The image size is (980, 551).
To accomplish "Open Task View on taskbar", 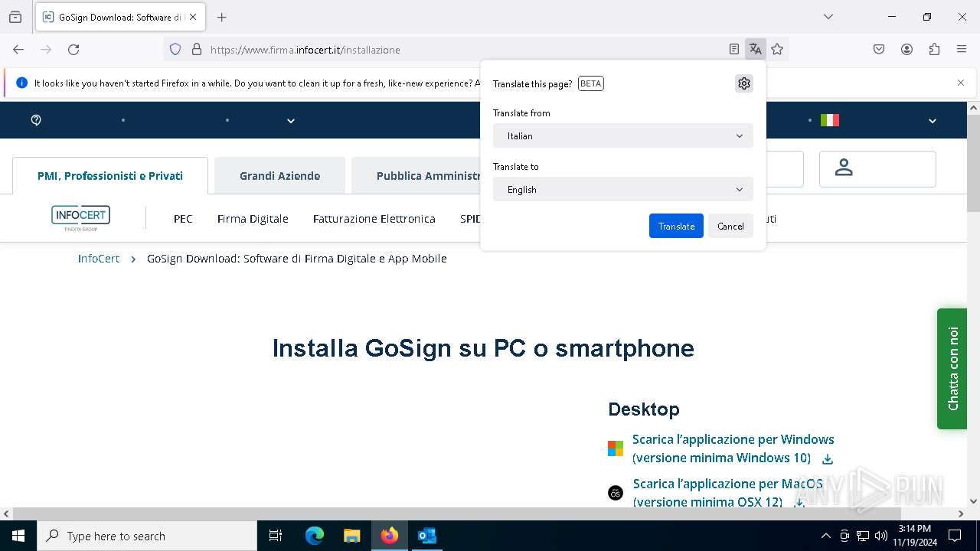I will coord(276,536).
